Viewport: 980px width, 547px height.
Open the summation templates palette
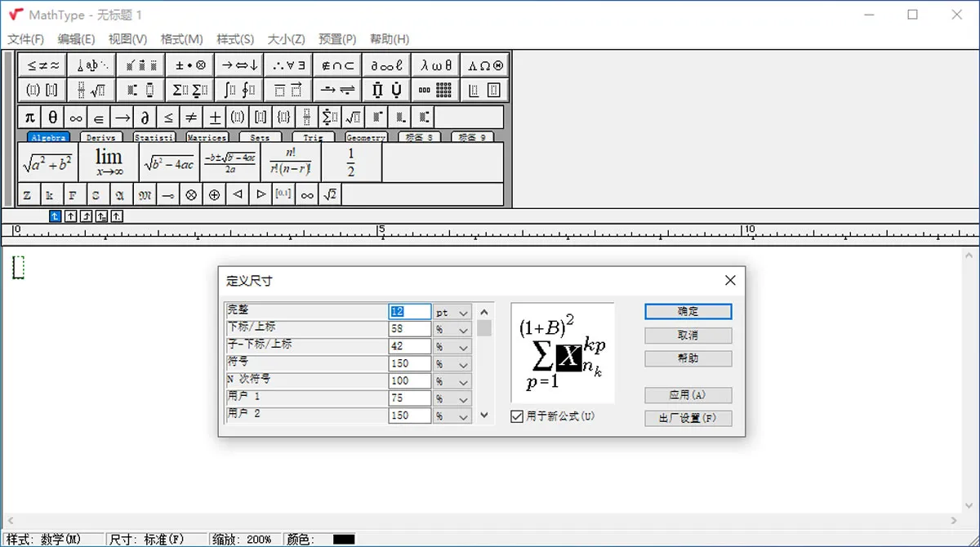[x=189, y=90]
